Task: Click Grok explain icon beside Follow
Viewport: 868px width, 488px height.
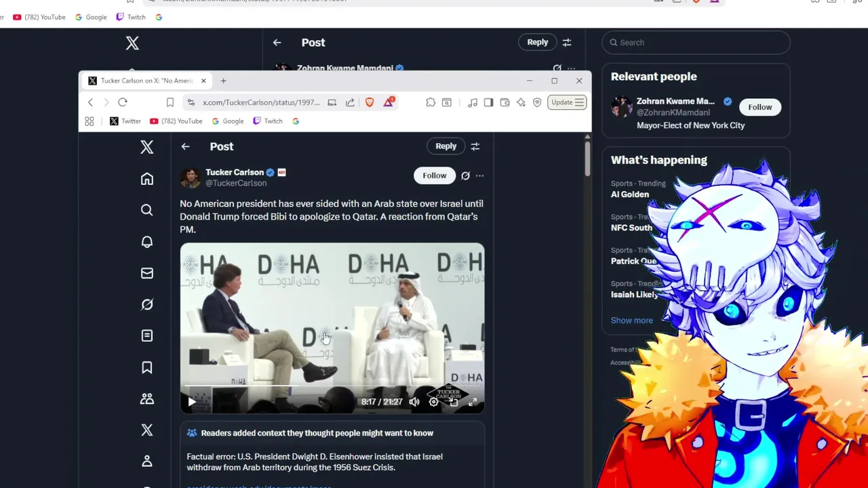Action: pyautogui.click(x=465, y=176)
